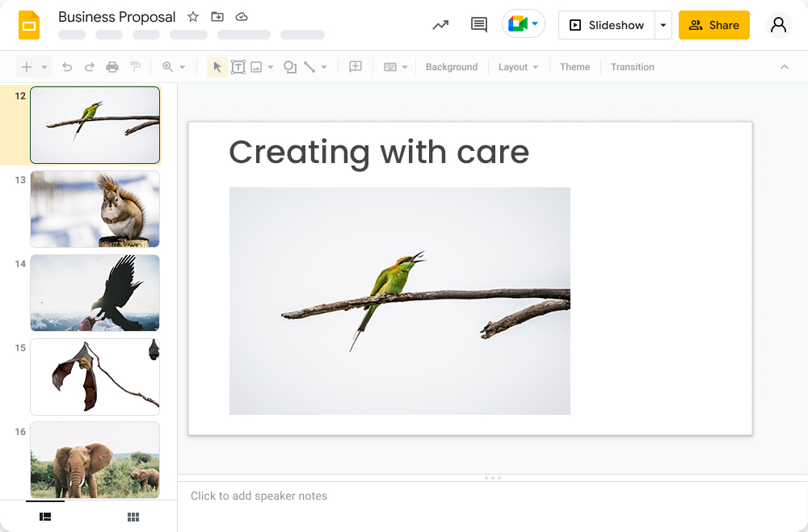
Task: Open the Google Slides home logo
Action: point(29,25)
